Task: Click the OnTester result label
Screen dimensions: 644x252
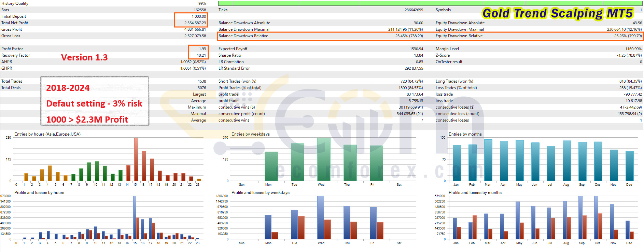Action: [x=449, y=62]
